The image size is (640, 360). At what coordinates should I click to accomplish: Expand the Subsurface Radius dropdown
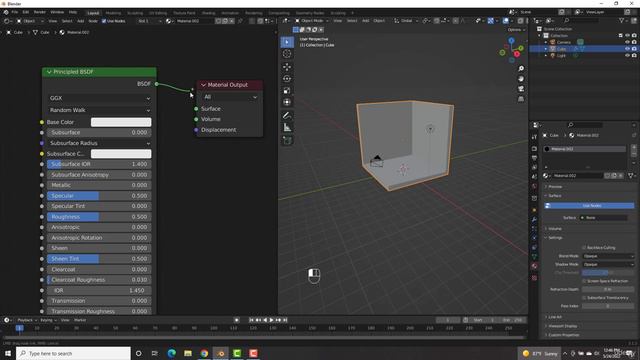99,143
